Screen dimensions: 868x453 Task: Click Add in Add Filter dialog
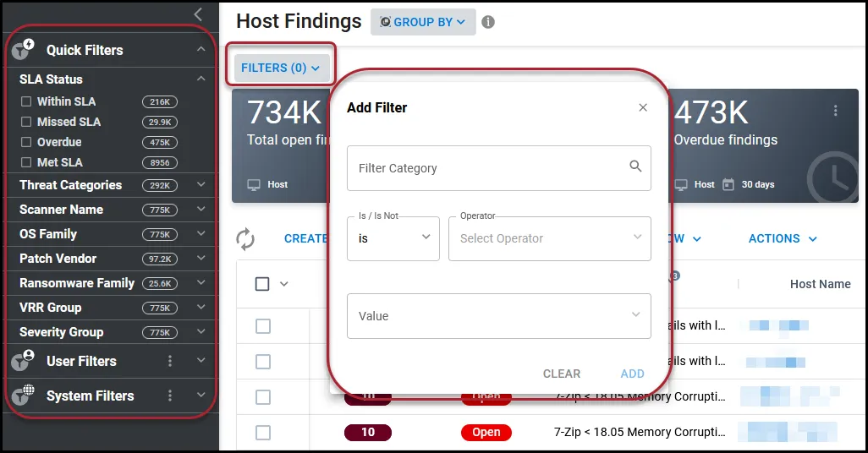click(632, 374)
